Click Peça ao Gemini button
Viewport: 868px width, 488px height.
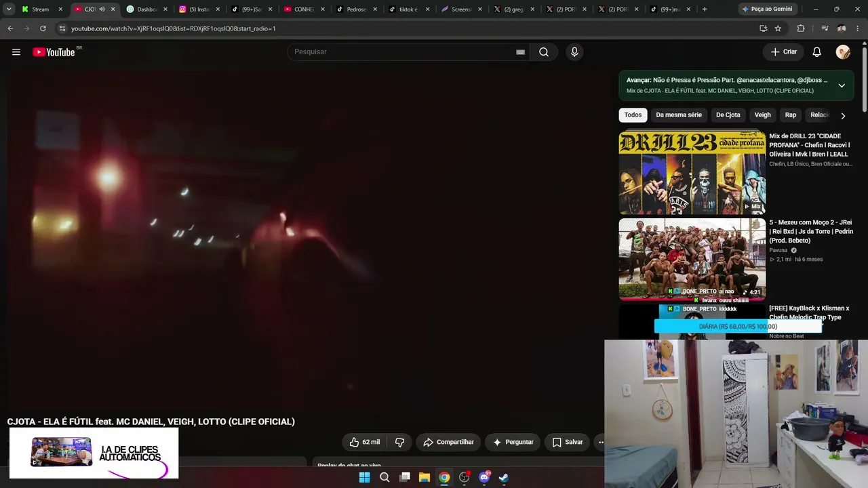pos(767,9)
